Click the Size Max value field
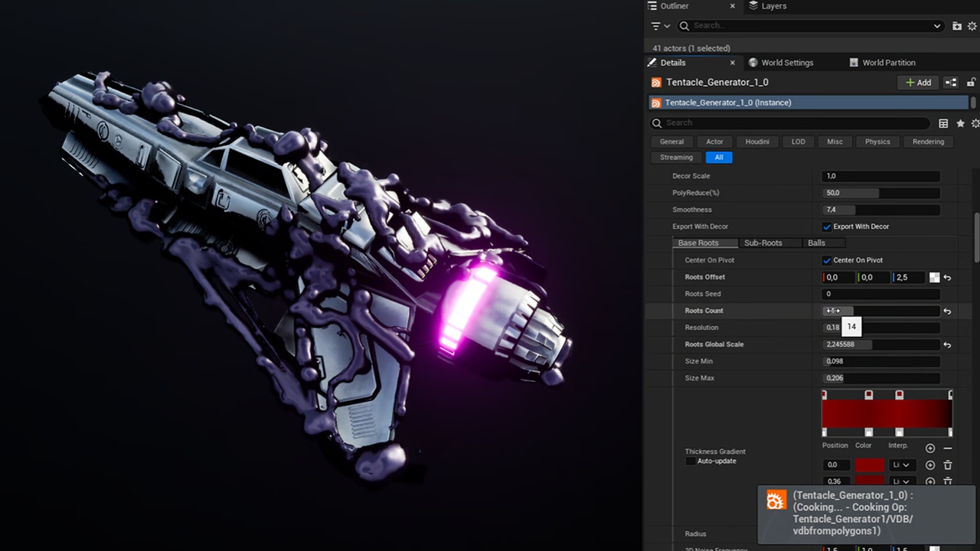Screen dimensions: 980x551 pyautogui.click(x=881, y=378)
